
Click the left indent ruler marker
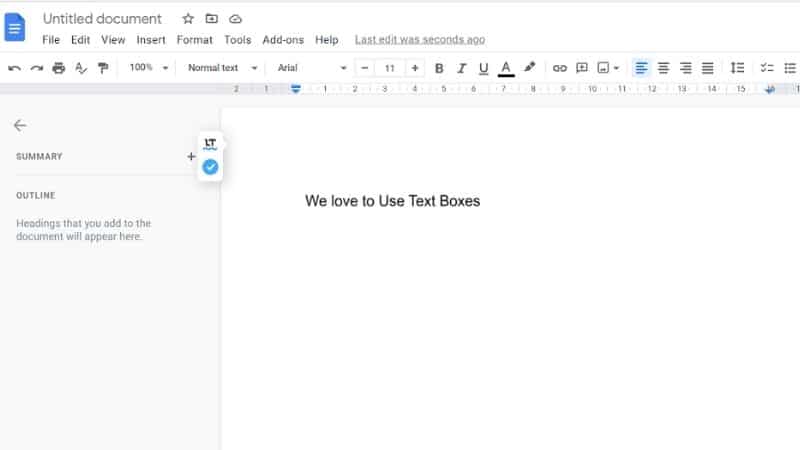(295, 89)
